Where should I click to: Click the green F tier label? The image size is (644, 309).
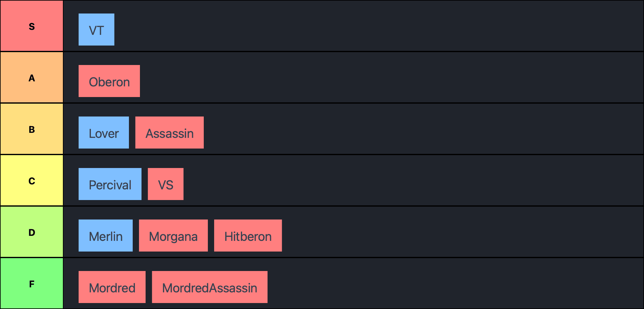point(31,284)
